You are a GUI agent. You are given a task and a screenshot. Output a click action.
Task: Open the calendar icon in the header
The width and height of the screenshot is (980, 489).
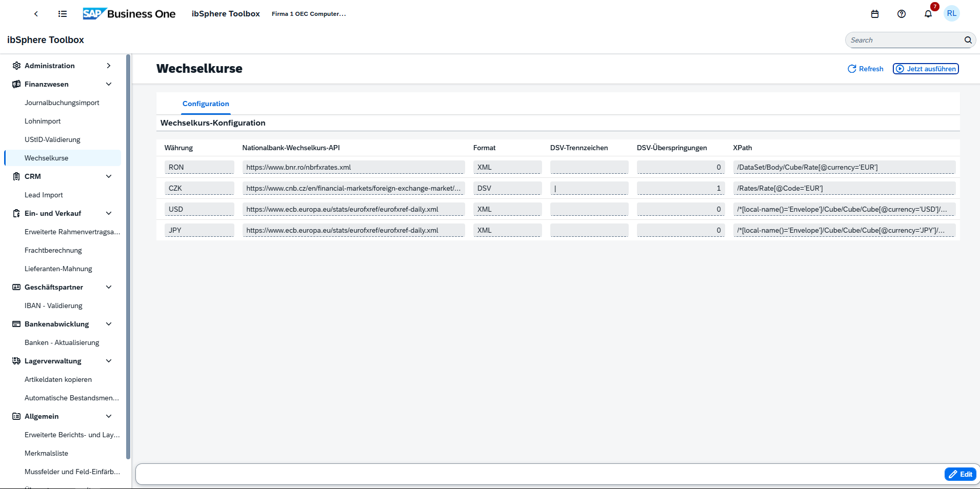click(875, 14)
